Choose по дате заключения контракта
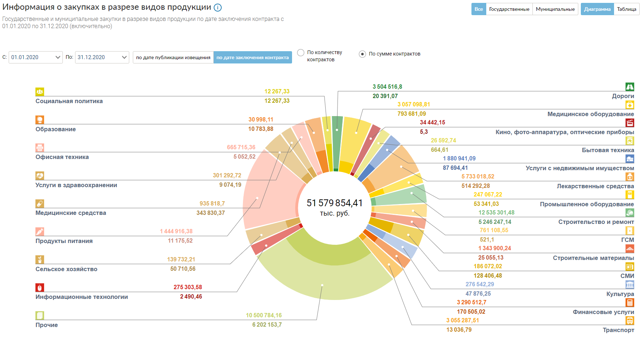Screen dimensions: 644x340 coord(253,57)
